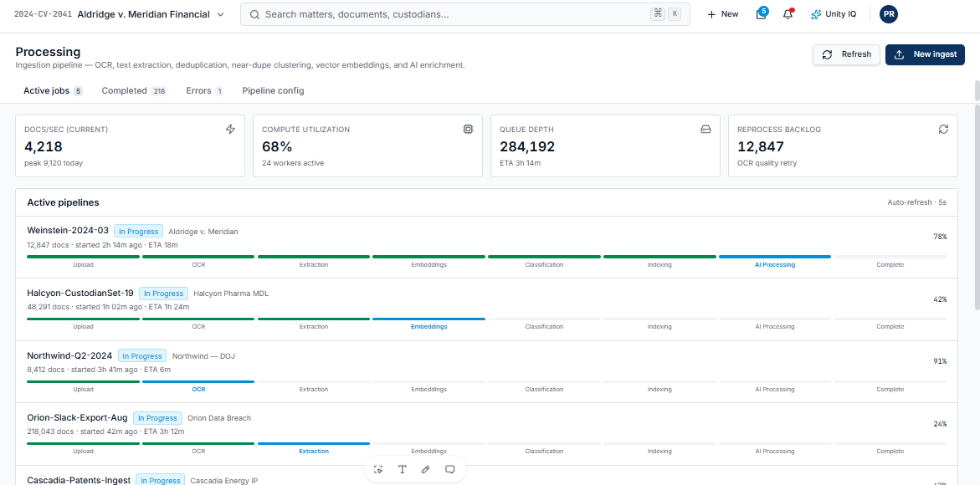Image resolution: width=980 pixels, height=485 pixels.
Task: Click the reprocess arrows icon on Reprocess Backlog card
Action: point(943,130)
